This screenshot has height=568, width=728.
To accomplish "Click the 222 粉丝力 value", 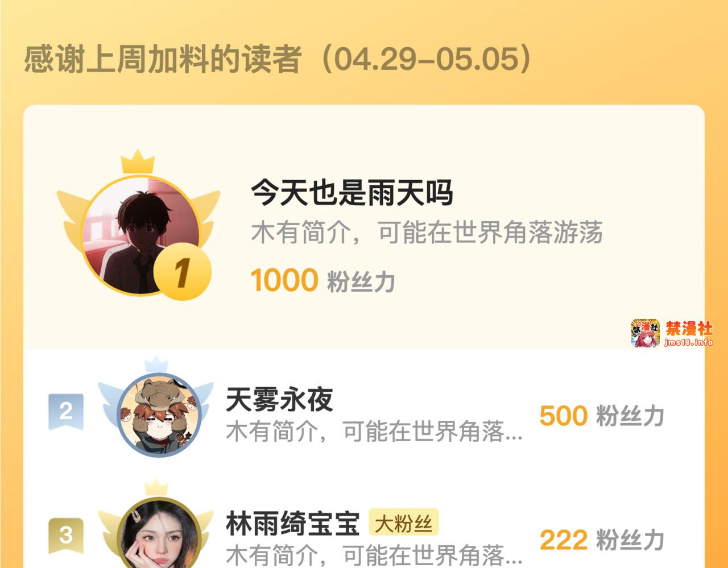I will tap(602, 540).
